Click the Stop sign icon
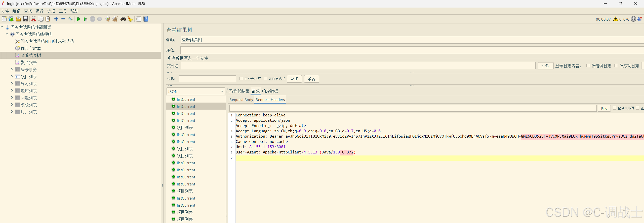 tap(93, 19)
